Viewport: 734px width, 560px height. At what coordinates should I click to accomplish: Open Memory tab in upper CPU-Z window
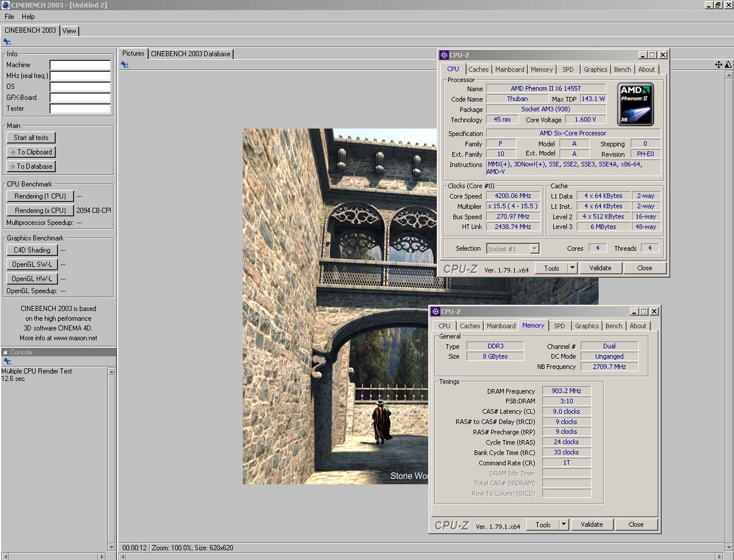[x=541, y=69]
